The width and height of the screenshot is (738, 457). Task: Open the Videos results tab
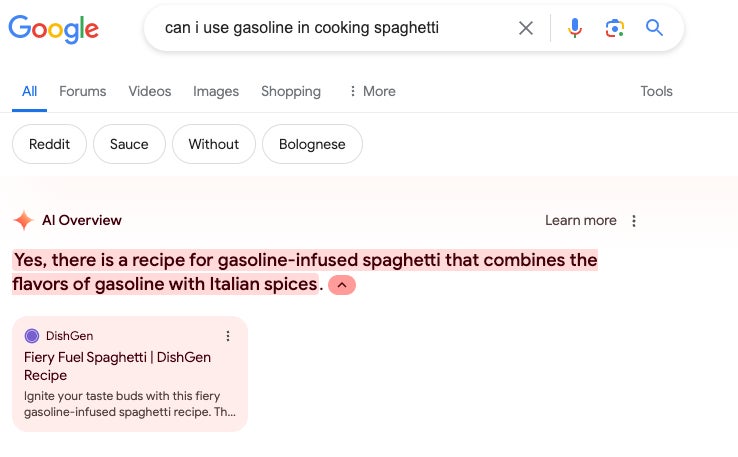(150, 91)
